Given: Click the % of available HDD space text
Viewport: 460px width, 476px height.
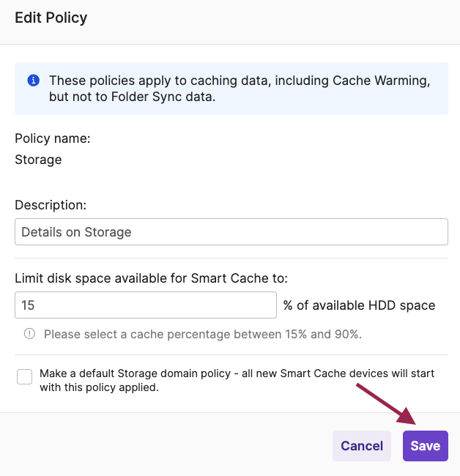Looking at the screenshot, I should click(x=359, y=305).
